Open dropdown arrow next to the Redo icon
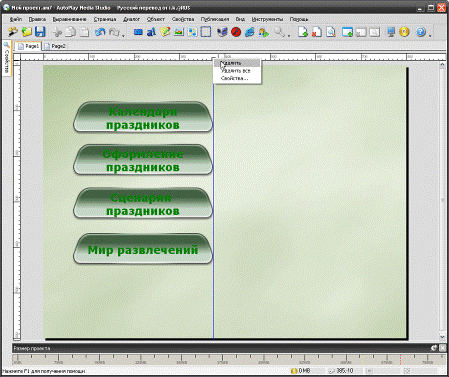Screen dimensions: 449x377 click(x=123, y=35)
